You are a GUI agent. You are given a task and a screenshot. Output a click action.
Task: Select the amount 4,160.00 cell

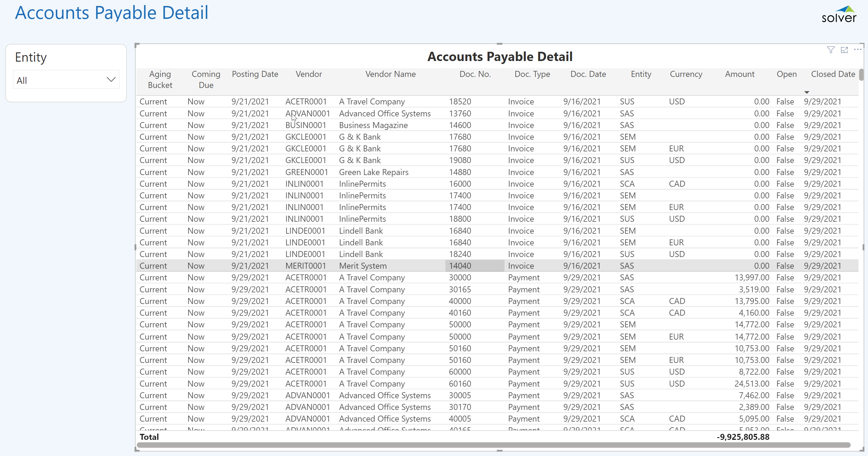[754, 313]
